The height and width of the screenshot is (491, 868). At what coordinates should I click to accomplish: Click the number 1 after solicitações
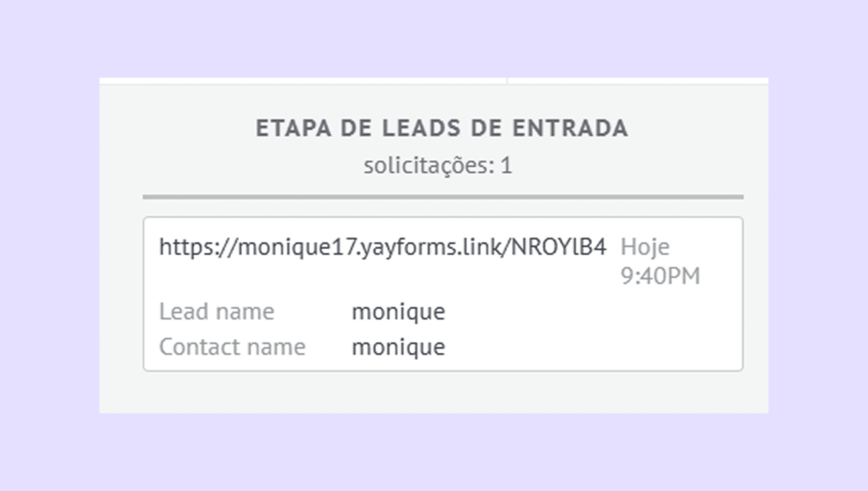(x=506, y=166)
